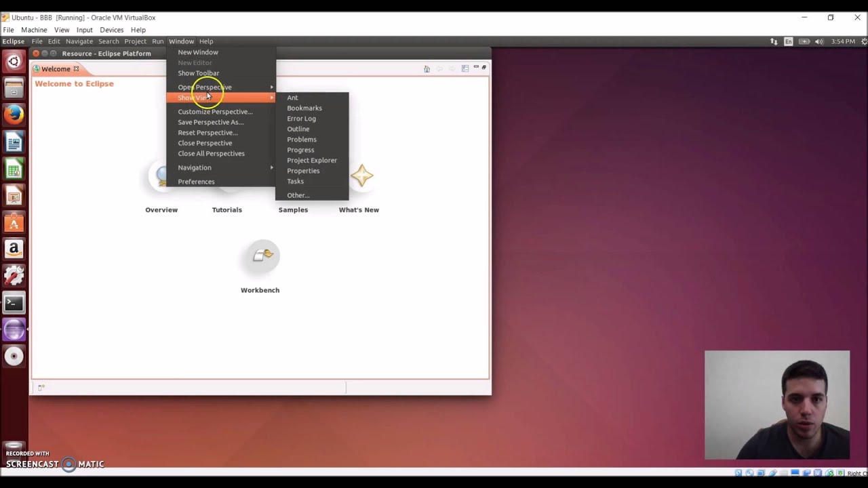Open the What's New star icon
Viewport: 868px width, 488px height.
coord(361,176)
